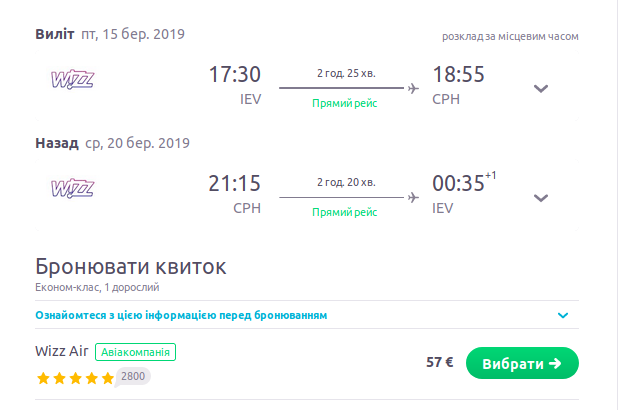Click the Wizz logo on return flight
This screenshot has width=620, height=410.
coord(72,187)
